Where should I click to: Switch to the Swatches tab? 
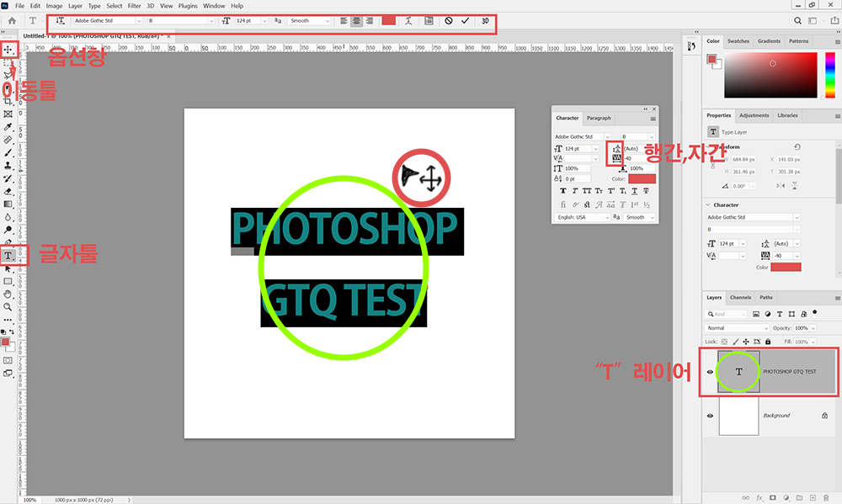tap(738, 41)
